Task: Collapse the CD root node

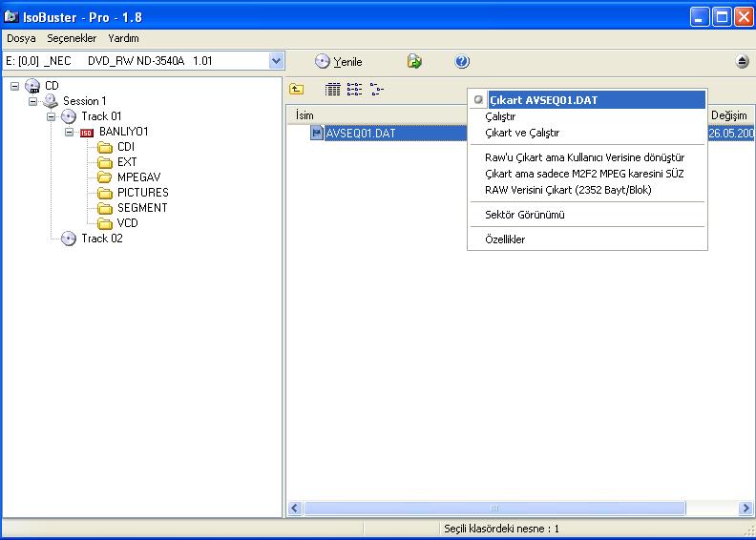Action: (x=15, y=86)
